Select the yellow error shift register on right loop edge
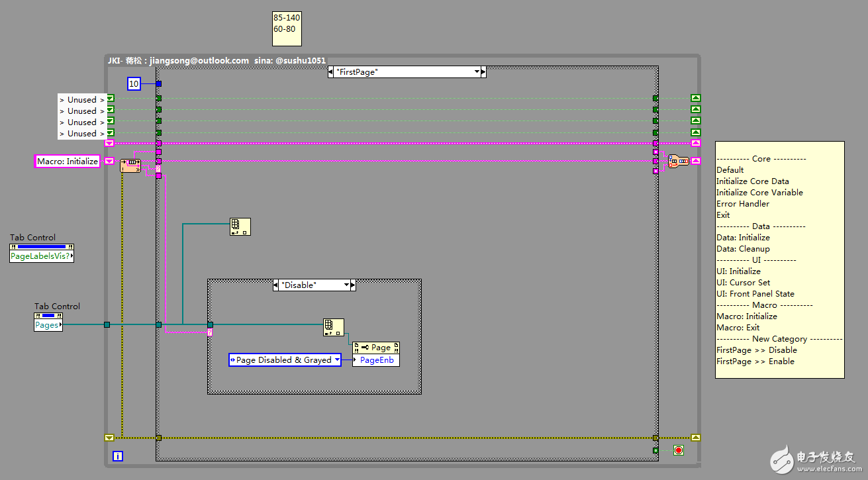Image resolution: width=868 pixels, height=480 pixels. [x=695, y=438]
